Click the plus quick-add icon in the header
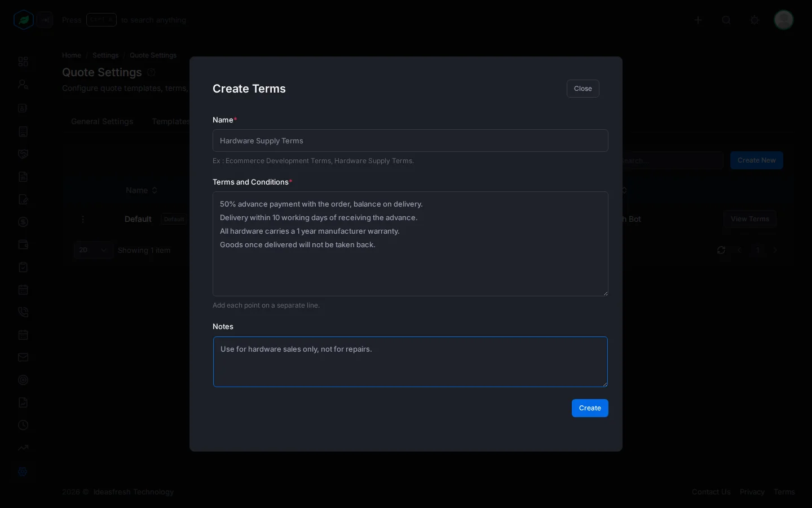This screenshot has height=508, width=812. tap(698, 20)
